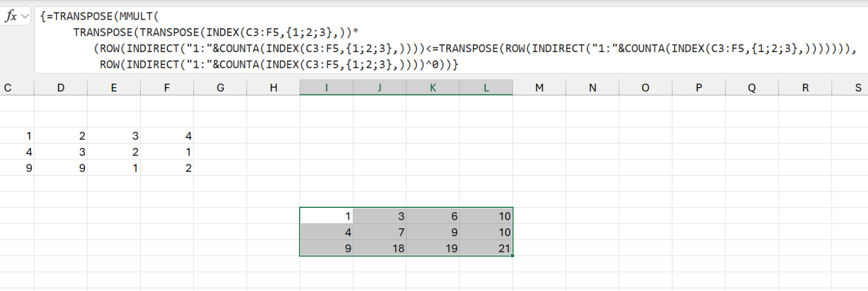Expand the chevron beside the fx icon
Viewport: 868px width, 291px height.
coord(24,17)
